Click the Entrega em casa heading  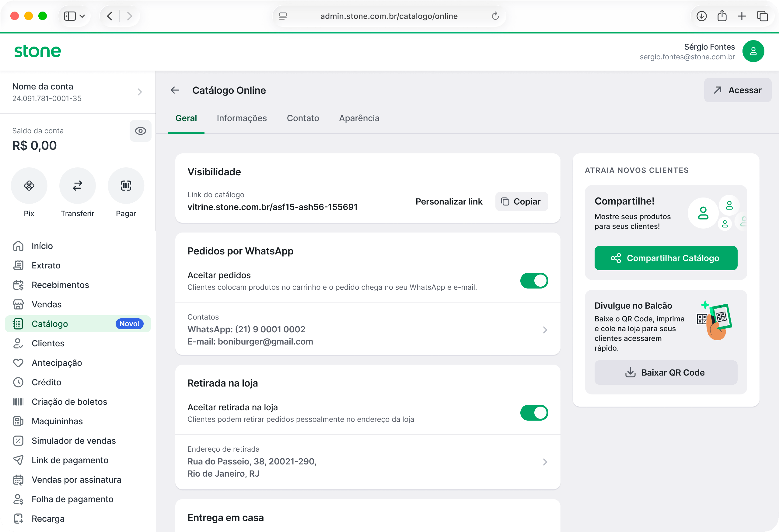coord(225,517)
